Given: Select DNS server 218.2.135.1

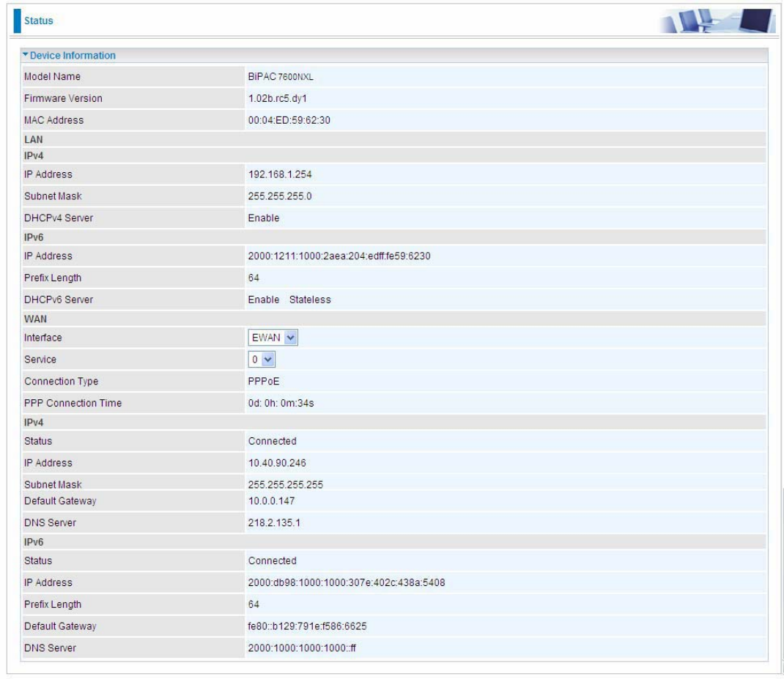Looking at the screenshot, I should (274, 522).
